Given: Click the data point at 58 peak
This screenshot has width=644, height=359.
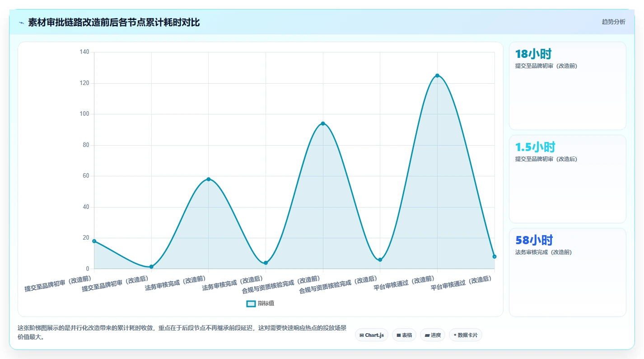Looking at the screenshot, I should pyautogui.click(x=209, y=179).
